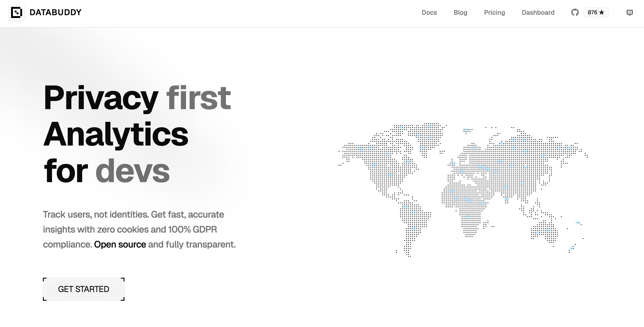Click the star icon in the GitHub badge
644x327 pixels.
pos(602,12)
